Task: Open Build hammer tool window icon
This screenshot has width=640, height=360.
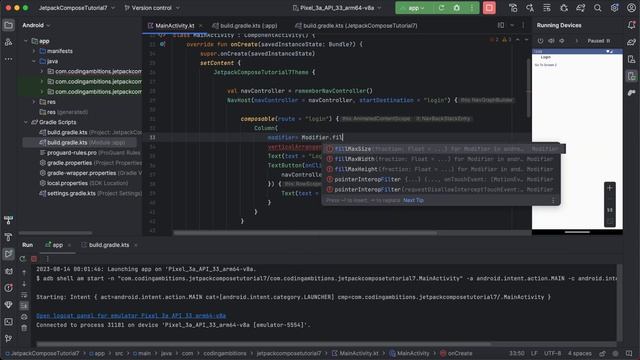Action: click(x=8, y=237)
